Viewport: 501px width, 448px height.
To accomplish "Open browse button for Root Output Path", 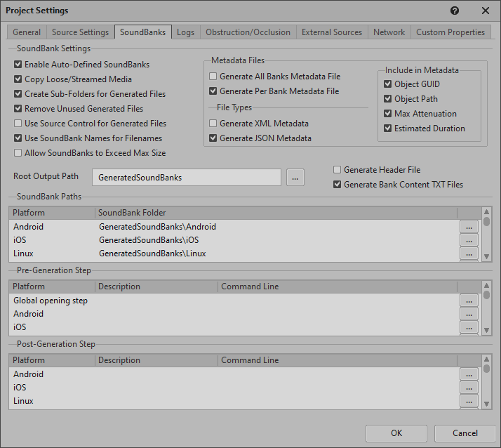I will pos(295,178).
